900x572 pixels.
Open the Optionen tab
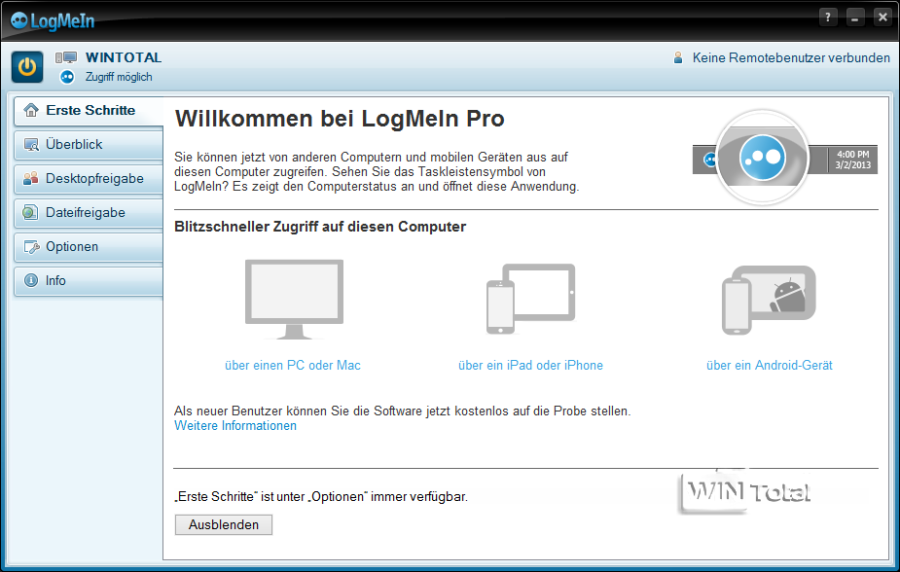pos(88,247)
